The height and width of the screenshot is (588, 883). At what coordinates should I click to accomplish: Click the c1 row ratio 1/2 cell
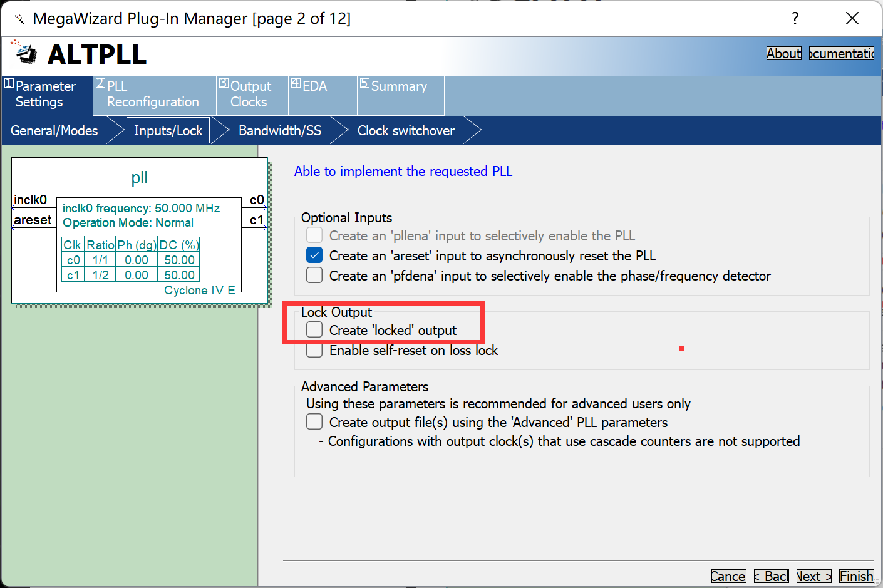100,275
